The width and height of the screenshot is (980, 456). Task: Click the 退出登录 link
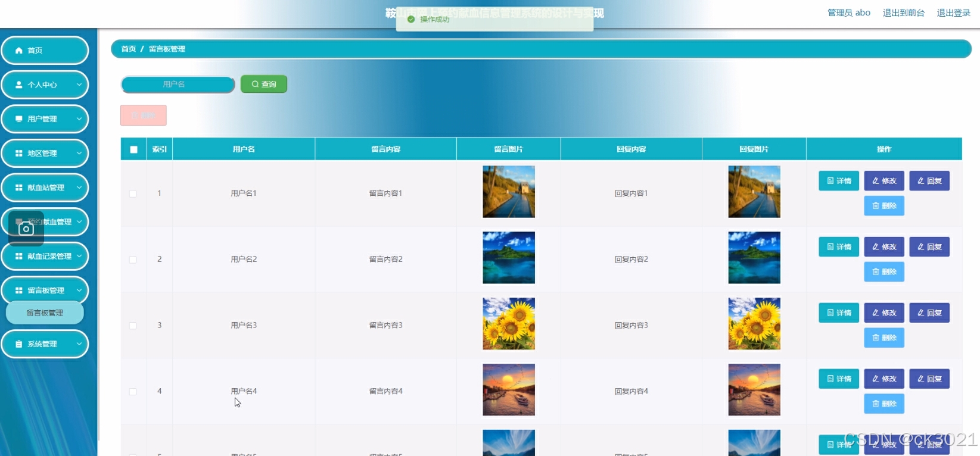[953, 13]
